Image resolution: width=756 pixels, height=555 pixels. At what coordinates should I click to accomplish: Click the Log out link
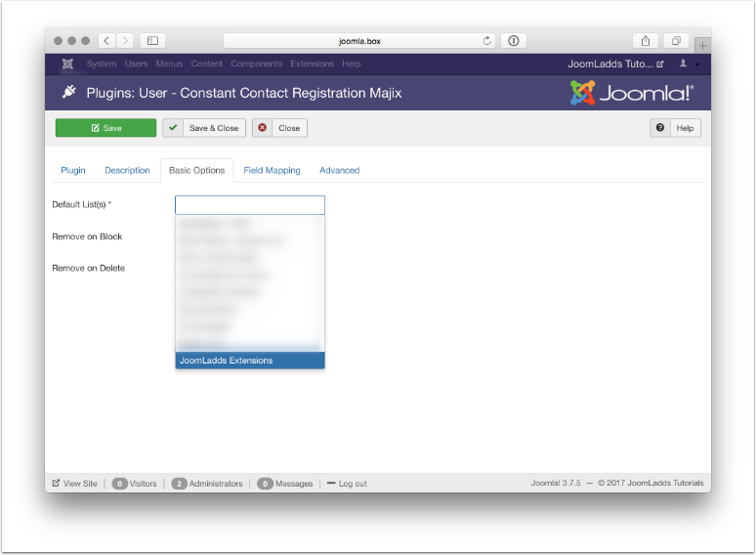point(347,483)
